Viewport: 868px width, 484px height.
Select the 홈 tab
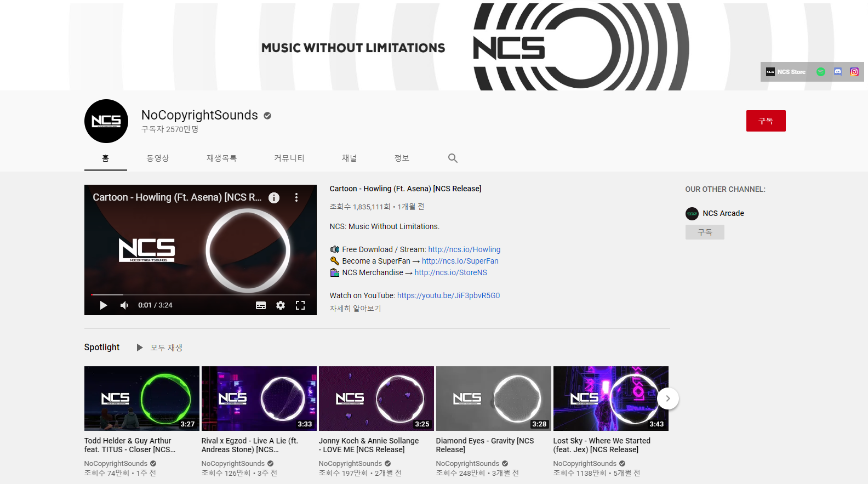(106, 158)
